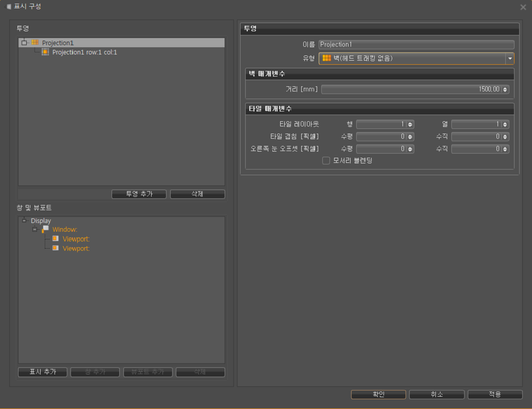Click the 투영 panel header on right

click(380, 29)
